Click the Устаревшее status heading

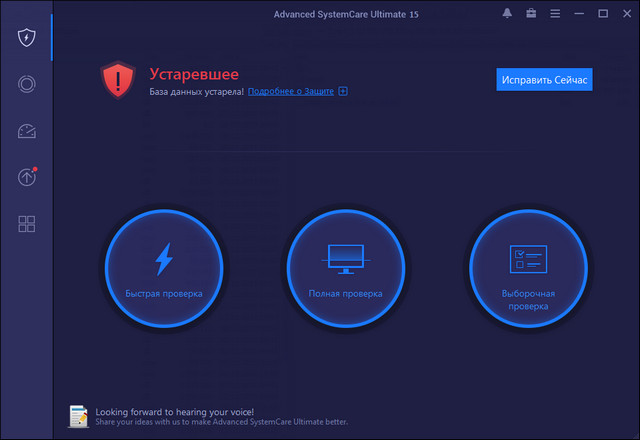pos(194,73)
